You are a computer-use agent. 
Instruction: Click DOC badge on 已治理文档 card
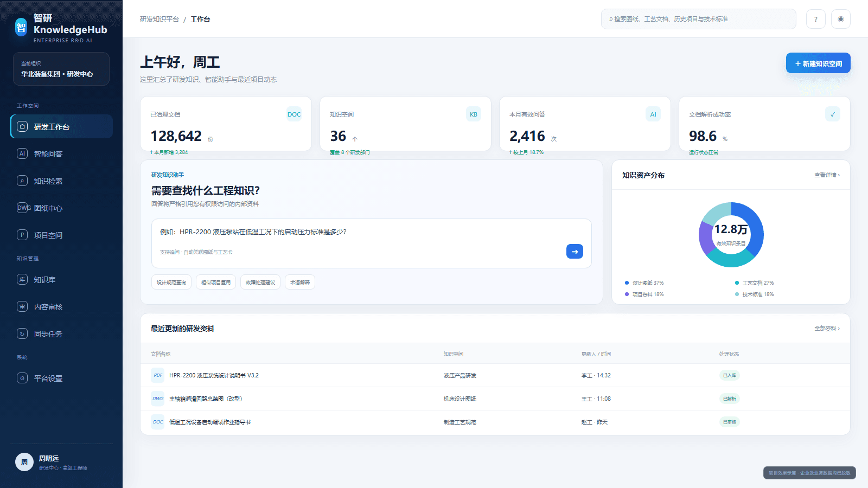294,114
